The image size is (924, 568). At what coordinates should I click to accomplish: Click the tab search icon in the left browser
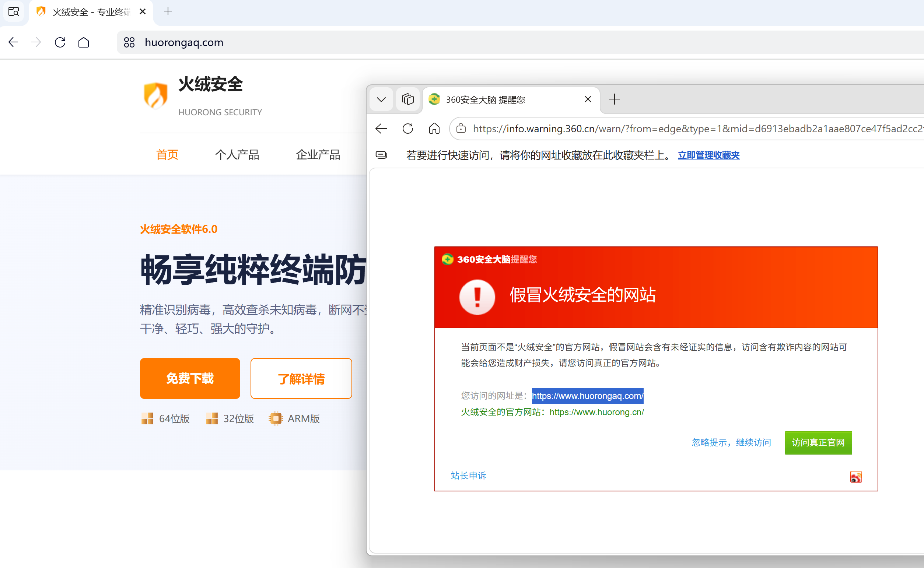click(14, 12)
